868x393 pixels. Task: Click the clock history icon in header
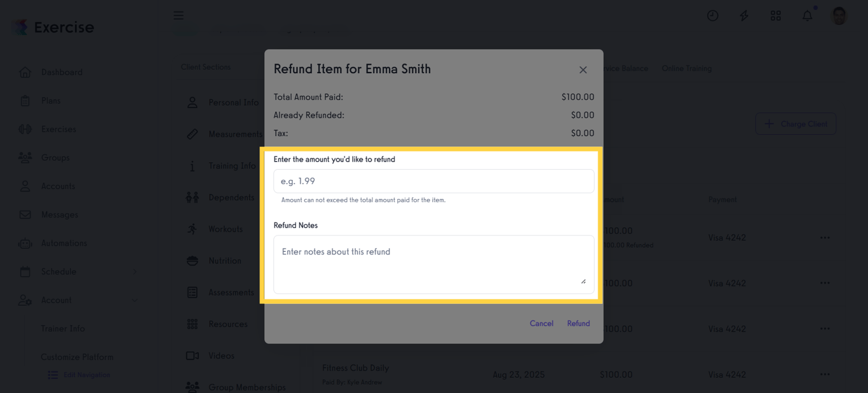click(712, 15)
